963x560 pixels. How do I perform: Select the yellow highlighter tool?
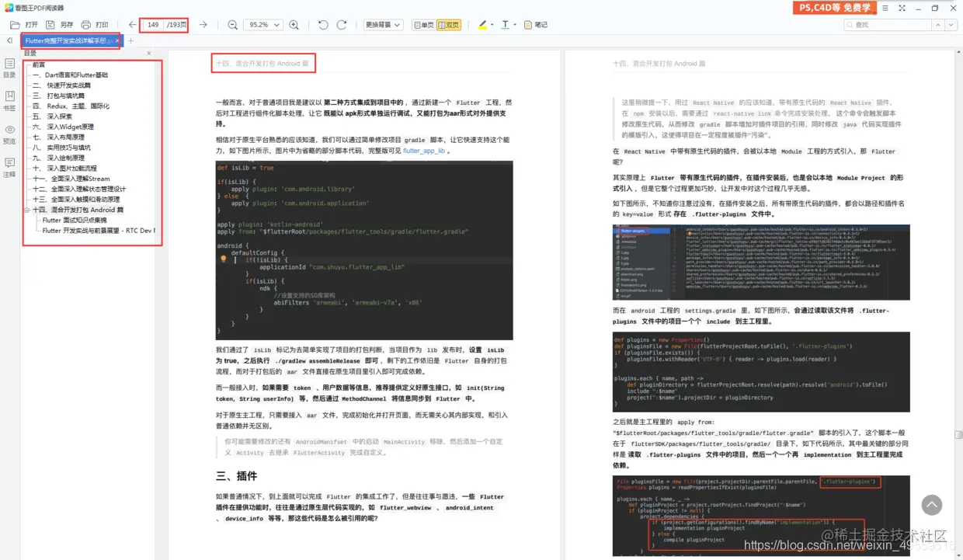pyautogui.click(x=482, y=25)
